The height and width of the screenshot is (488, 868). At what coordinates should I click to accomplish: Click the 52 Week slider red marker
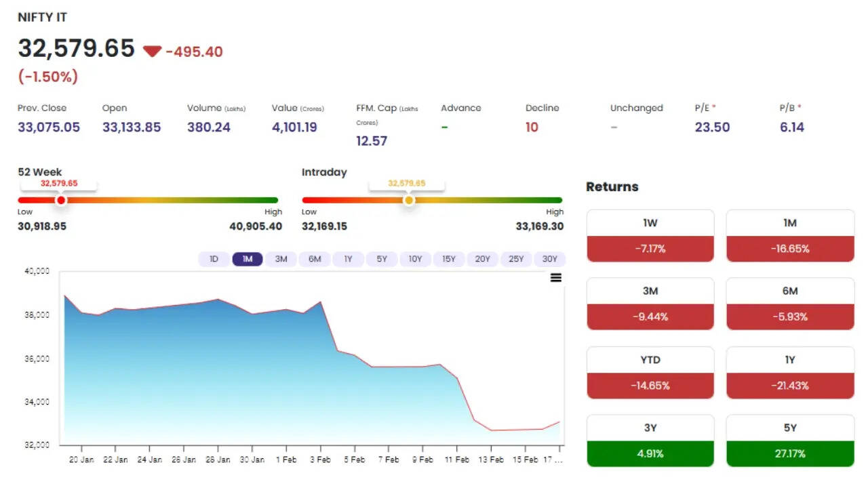61,200
